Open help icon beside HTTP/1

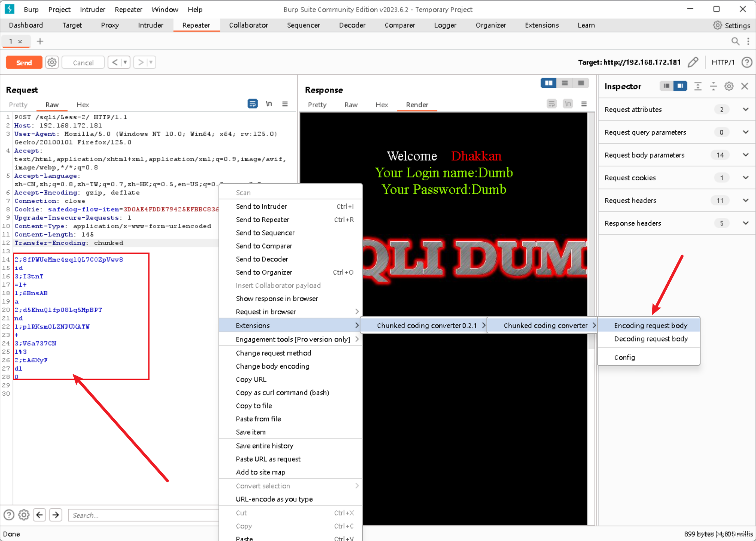tap(747, 62)
